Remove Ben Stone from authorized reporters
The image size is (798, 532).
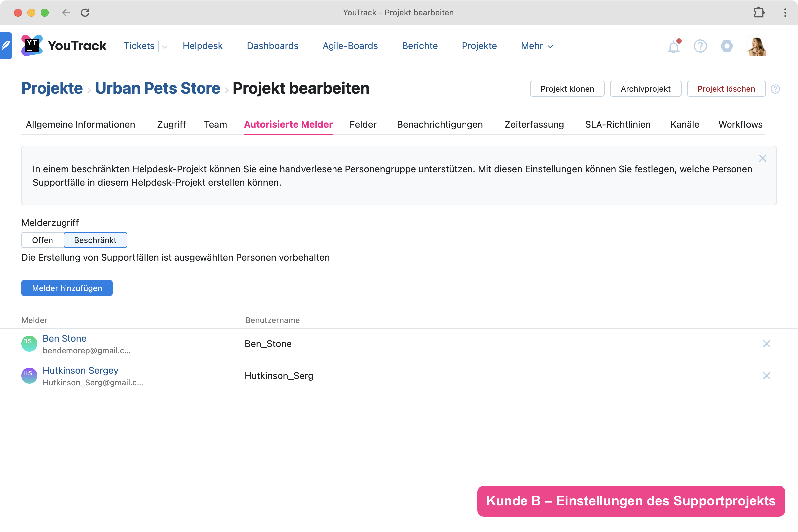coord(766,344)
